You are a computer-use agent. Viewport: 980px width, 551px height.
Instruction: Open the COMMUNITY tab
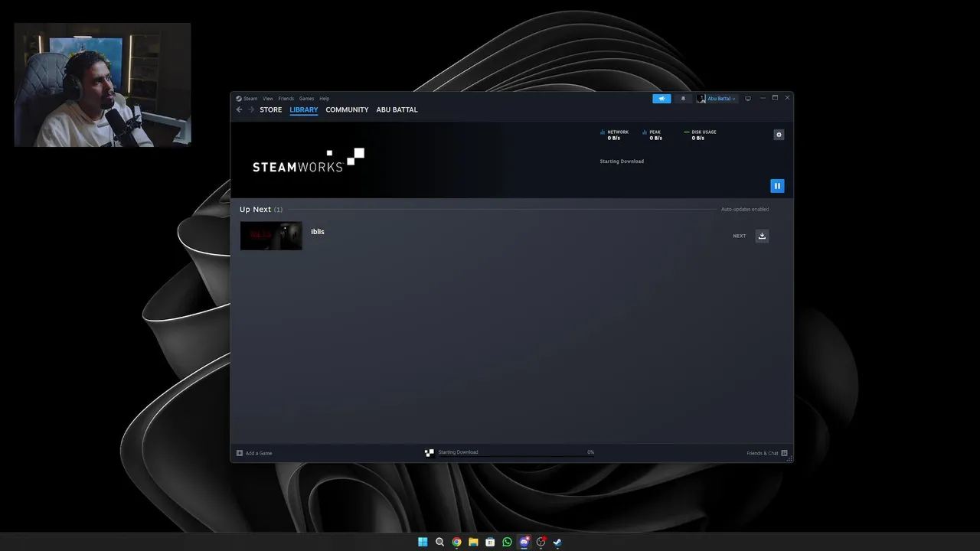coord(347,109)
